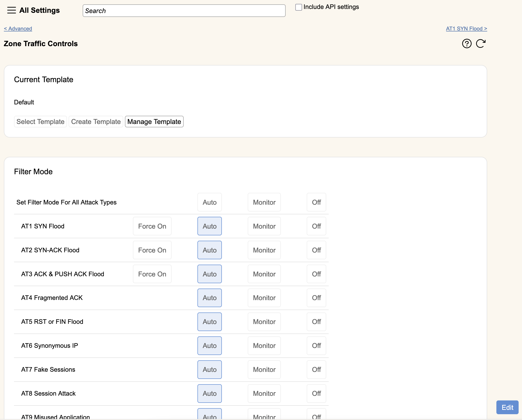The image size is (522, 420).
Task: Click the AT2 SYN-ACK Flood row label
Action: 50,250
